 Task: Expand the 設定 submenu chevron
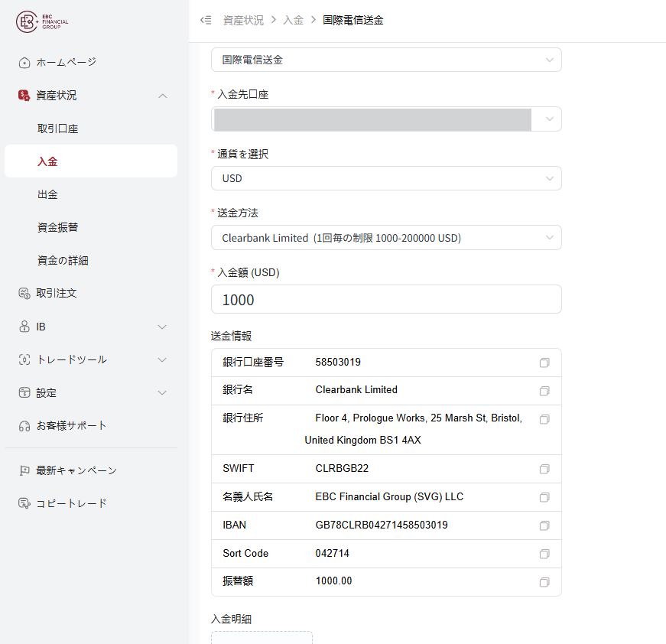click(x=162, y=393)
